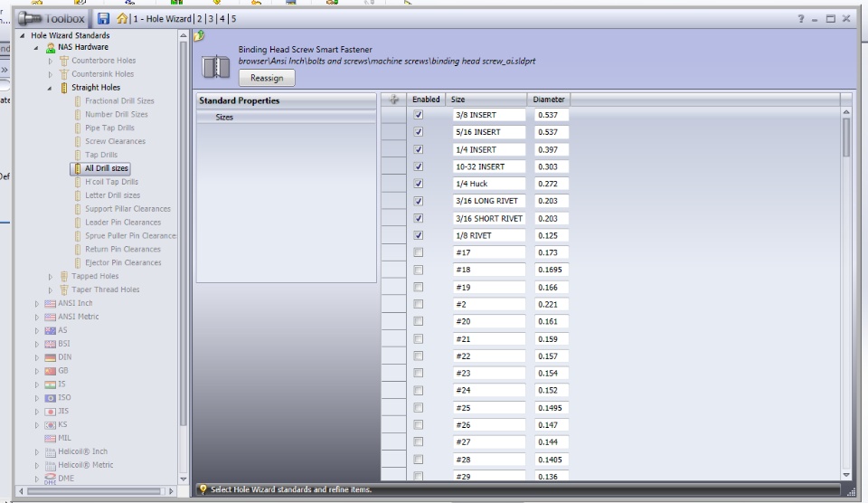Click the Helicoil Inch icon
The image size is (868, 503).
[x=51, y=452]
